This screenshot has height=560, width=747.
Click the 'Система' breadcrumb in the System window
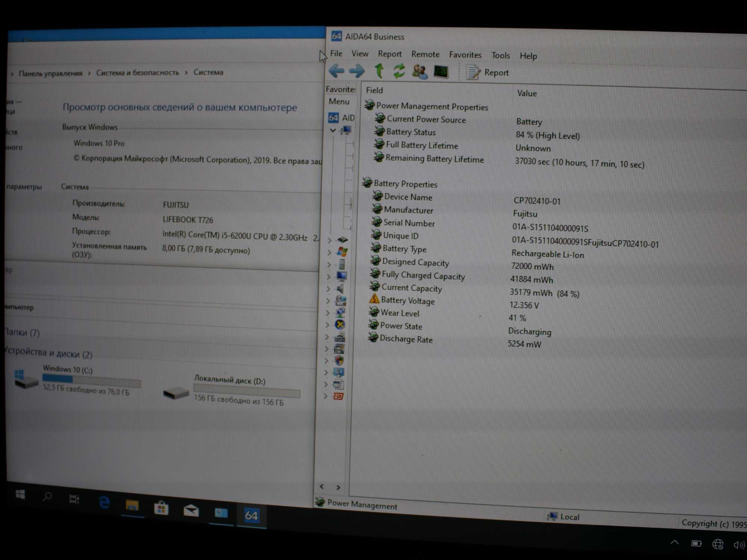pos(208,72)
